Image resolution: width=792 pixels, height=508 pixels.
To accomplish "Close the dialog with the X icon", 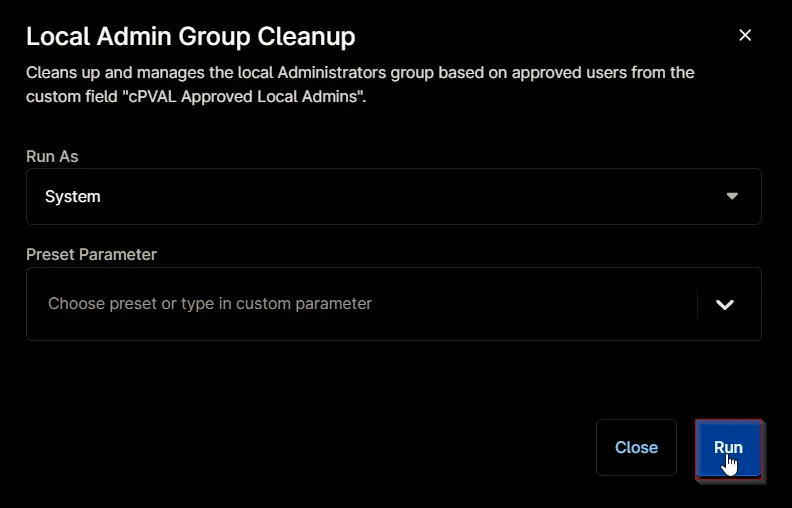I will (745, 35).
